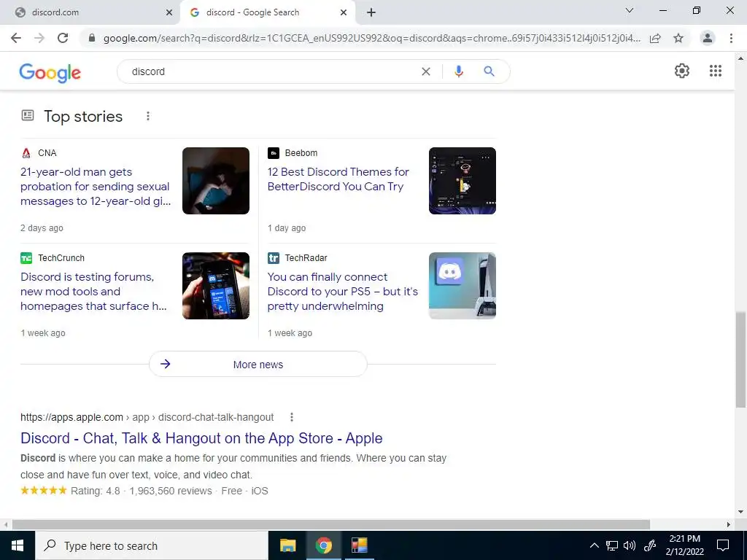Click the padlock site info icon
The width and height of the screenshot is (747, 560).
(x=92, y=38)
